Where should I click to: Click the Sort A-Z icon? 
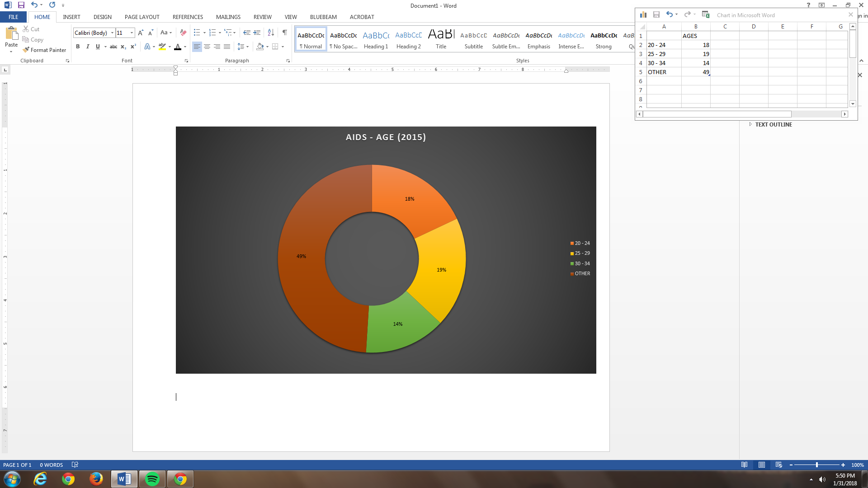click(x=271, y=33)
